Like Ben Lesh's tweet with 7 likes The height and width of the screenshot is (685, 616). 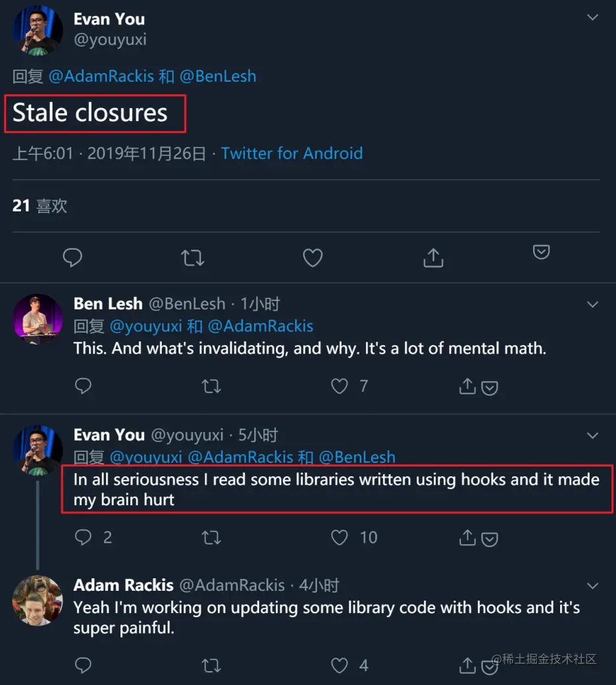tap(340, 386)
